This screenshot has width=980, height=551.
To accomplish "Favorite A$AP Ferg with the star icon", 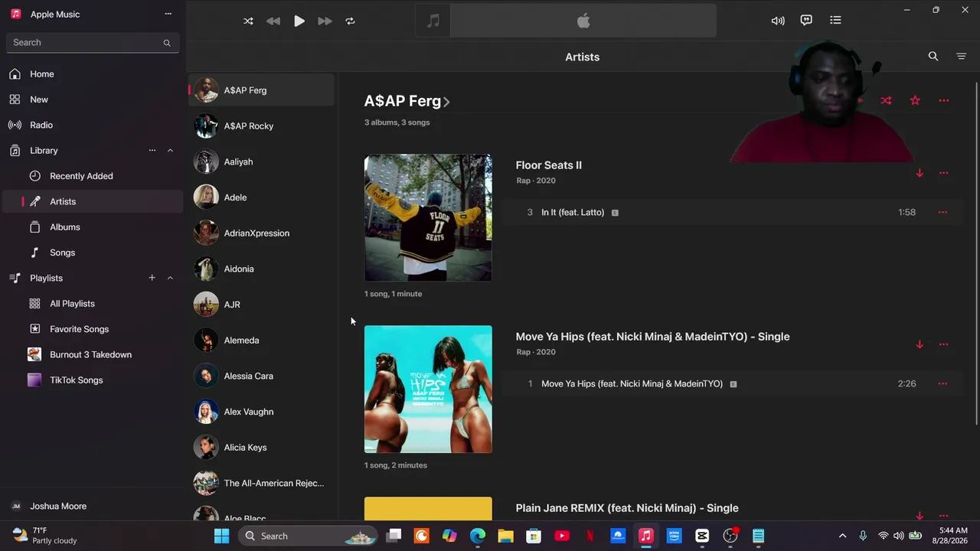I will click(x=915, y=100).
